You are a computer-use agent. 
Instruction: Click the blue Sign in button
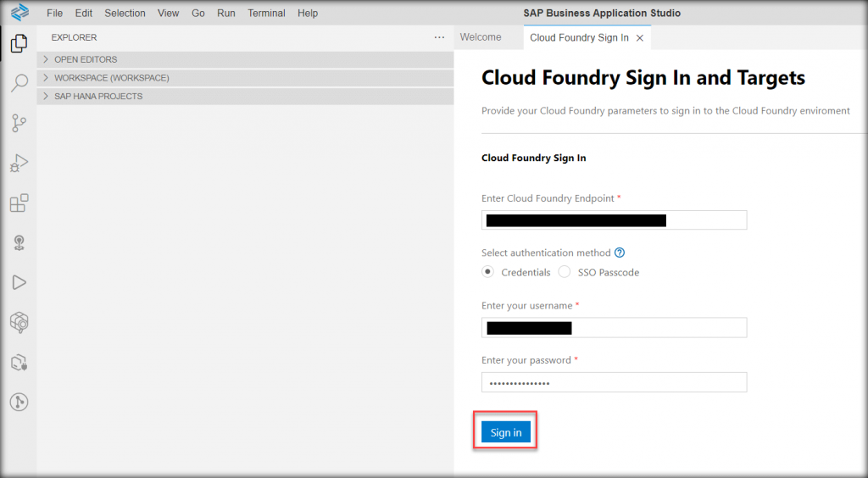(x=505, y=432)
